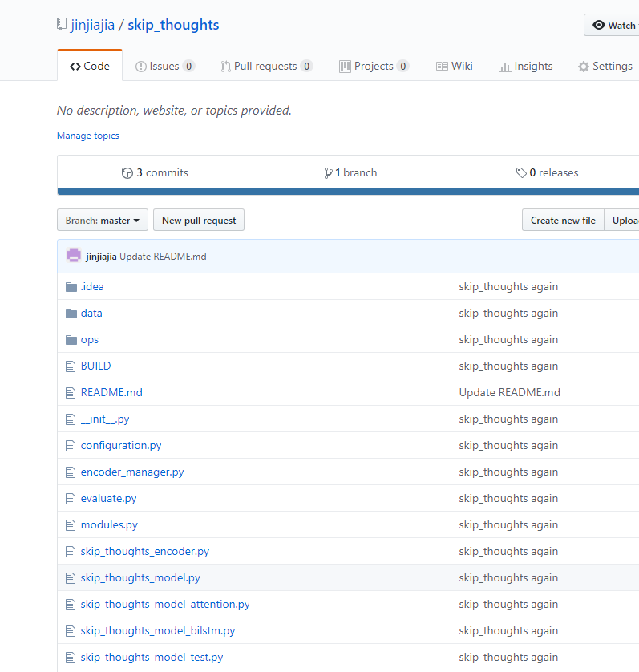
Task: Open the evaluate.py file
Action: pos(108,499)
